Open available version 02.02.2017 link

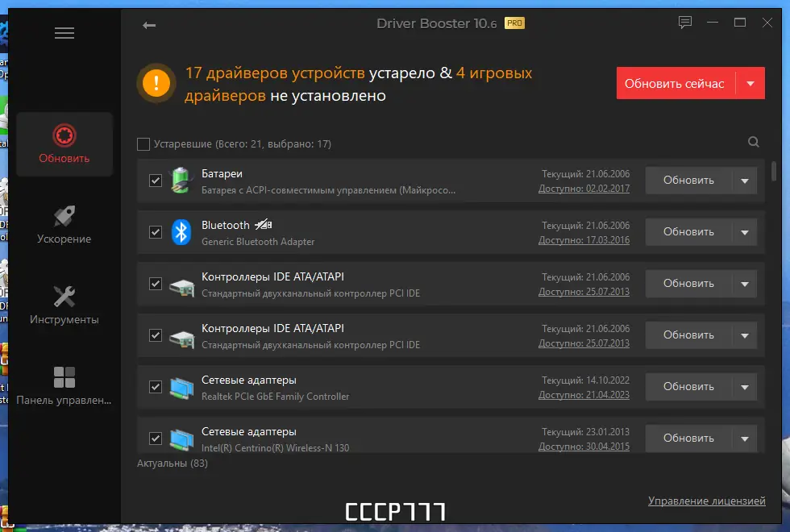(584, 189)
